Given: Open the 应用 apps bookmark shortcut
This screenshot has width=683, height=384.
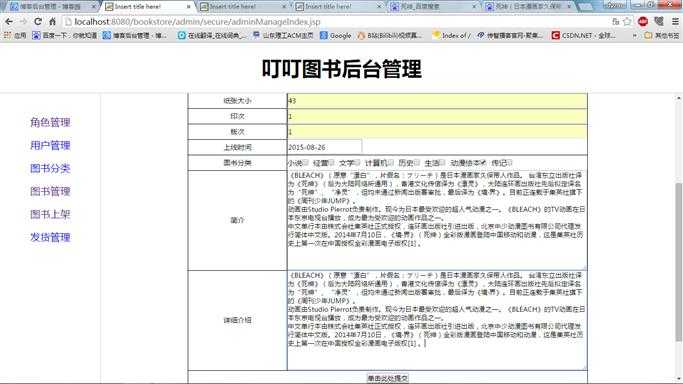Looking at the screenshot, I should (x=15, y=35).
